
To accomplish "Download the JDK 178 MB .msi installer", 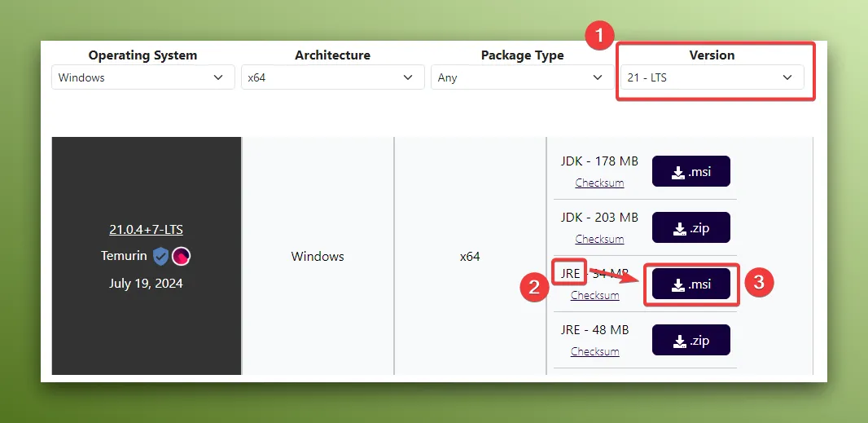I will [690, 171].
